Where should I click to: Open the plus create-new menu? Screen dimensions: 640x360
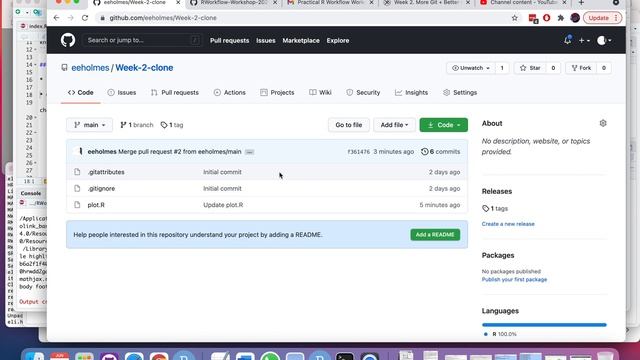(x=584, y=40)
